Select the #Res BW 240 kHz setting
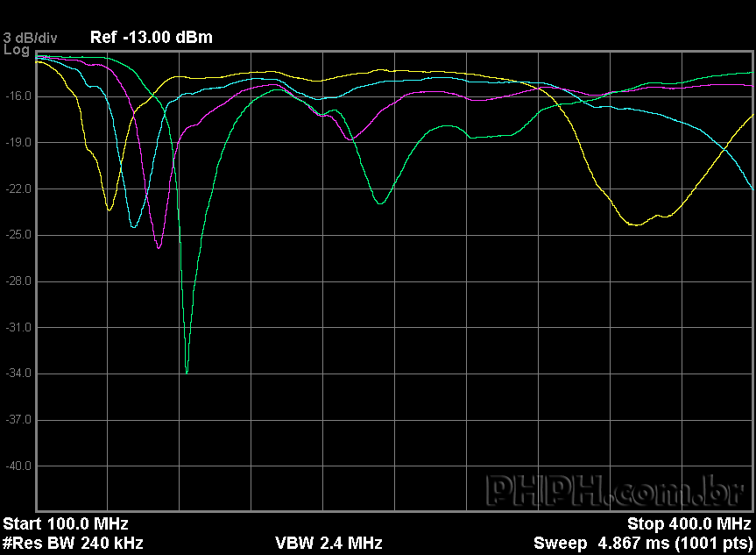The width and height of the screenshot is (756, 555). pyautogui.click(x=73, y=543)
